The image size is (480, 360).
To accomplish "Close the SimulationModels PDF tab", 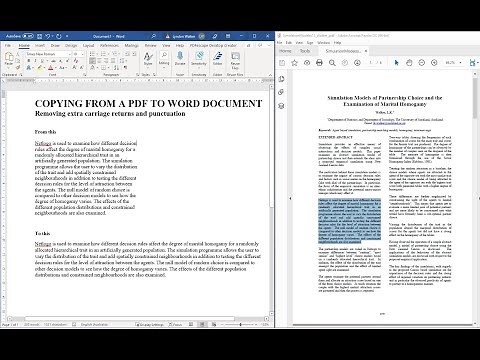I will pyautogui.click(x=366, y=51).
